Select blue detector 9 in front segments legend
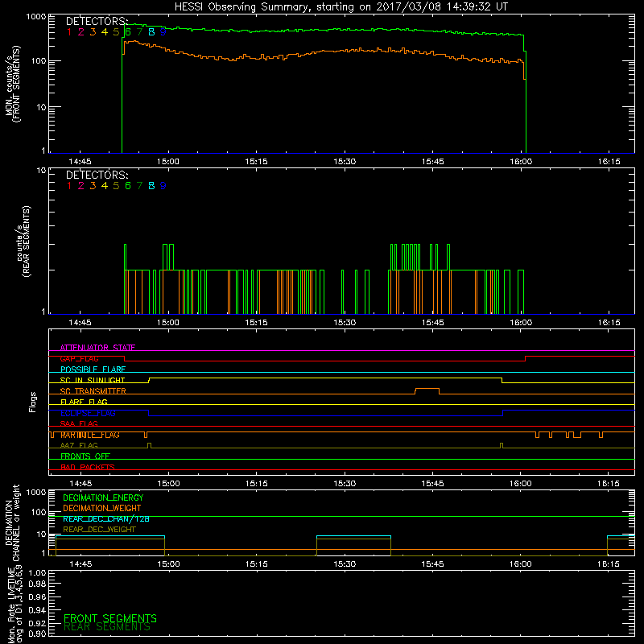Image resolution: width=644 pixels, height=644 pixels. point(163,32)
